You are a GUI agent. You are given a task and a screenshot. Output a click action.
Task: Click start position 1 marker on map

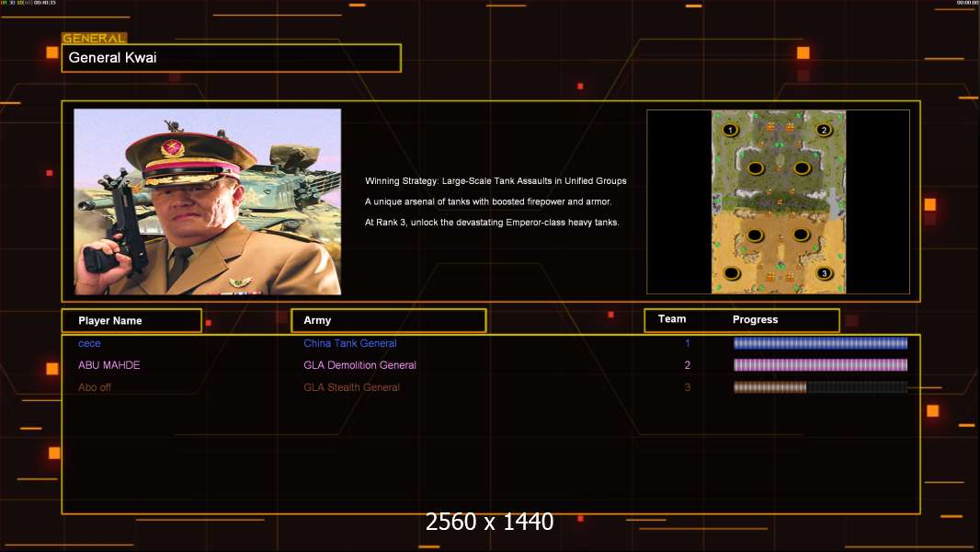(730, 130)
